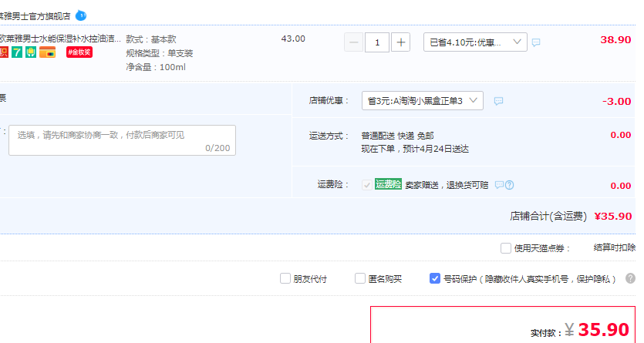Viewport: 644px width, 343px height.
Task: Enable 使用天猫点券 checkbox
Action: click(x=506, y=248)
